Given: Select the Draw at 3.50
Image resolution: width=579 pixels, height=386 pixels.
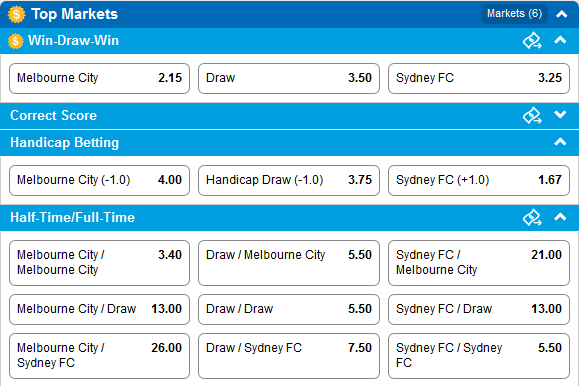Looking at the screenshot, I should point(289,78).
